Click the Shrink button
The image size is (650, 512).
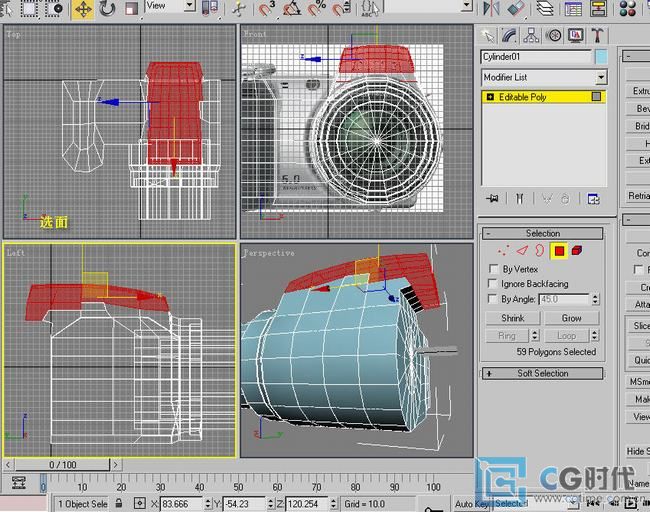pos(513,318)
